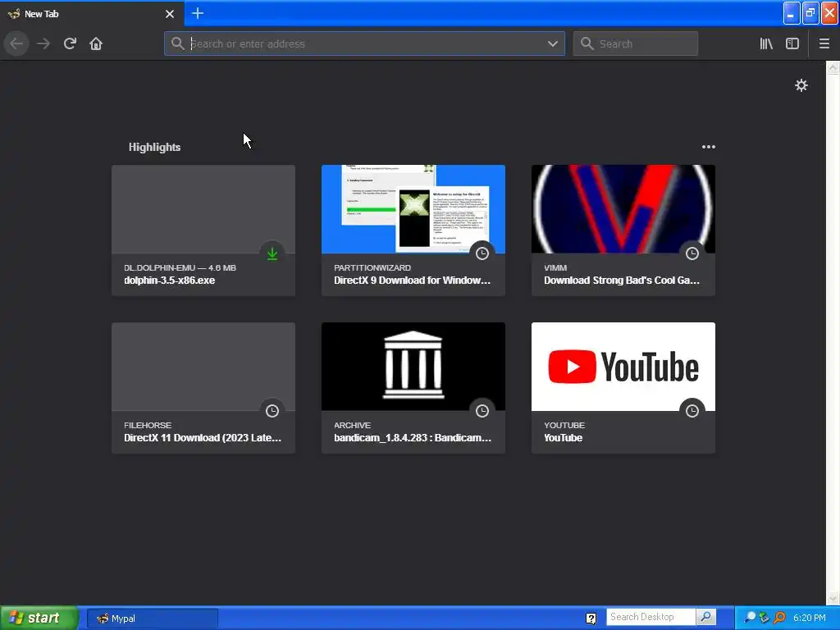Screen dimensions: 840x630
Task: Click the magnifier icon in Search box
Action: (587, 43)
